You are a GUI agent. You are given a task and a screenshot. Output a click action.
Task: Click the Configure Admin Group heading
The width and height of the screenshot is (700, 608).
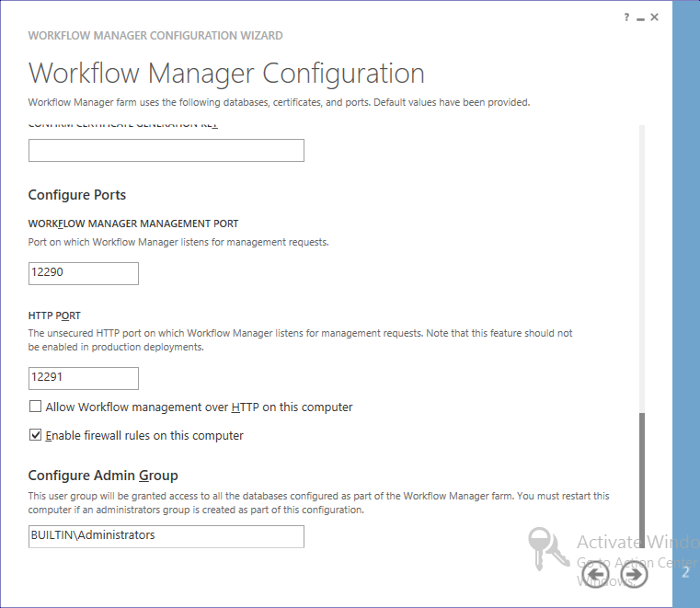103,476
